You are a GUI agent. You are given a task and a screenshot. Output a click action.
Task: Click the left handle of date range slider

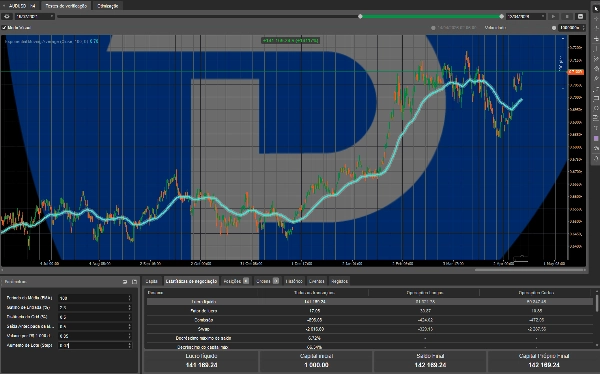(360, 16)
